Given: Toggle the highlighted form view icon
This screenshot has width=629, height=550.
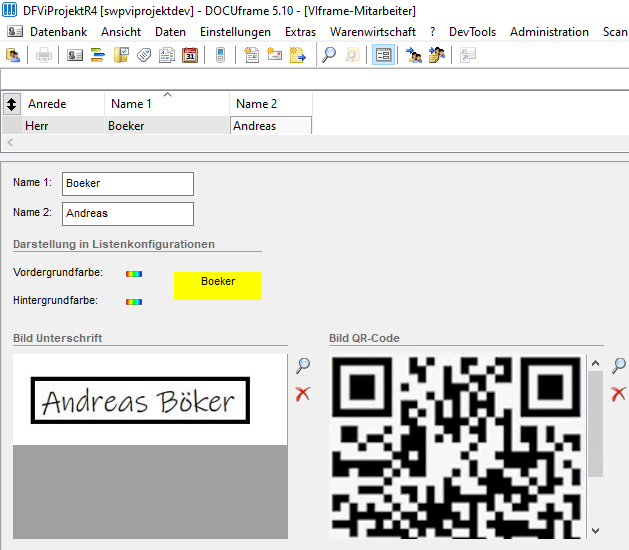Looking at the screenshot, I should pos(383,55).
